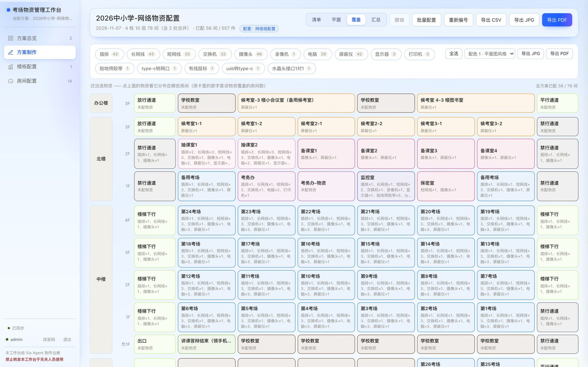
Task: Toggle the 短网线 material chip
Action: pyautogui.click(x=179, y=54)
